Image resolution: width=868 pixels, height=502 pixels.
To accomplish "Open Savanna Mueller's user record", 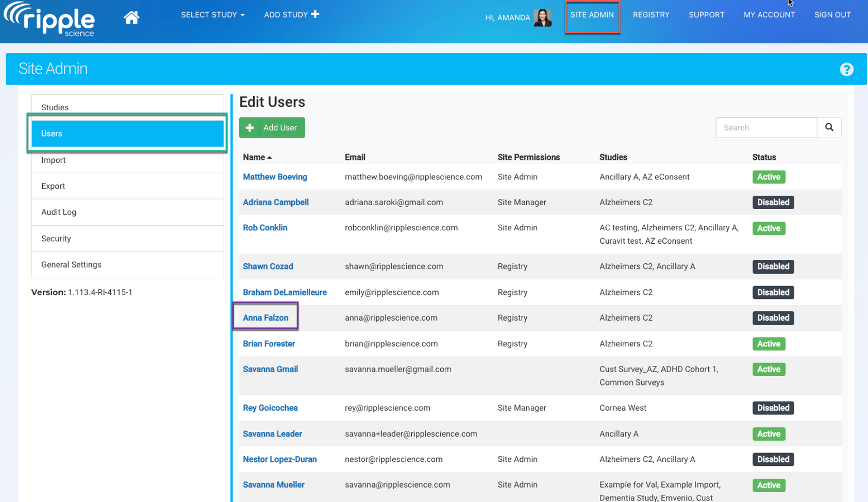I will point(274,485).
